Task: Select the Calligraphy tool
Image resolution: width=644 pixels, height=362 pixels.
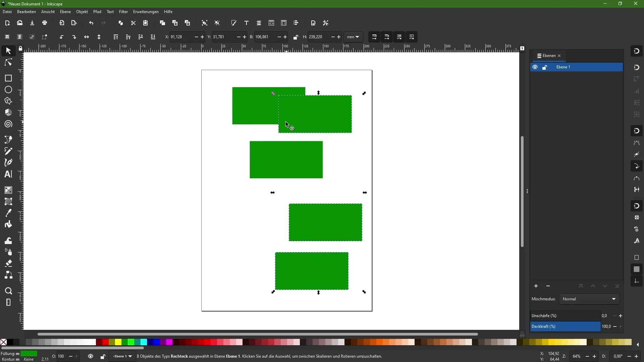Action: coord(8,163)
